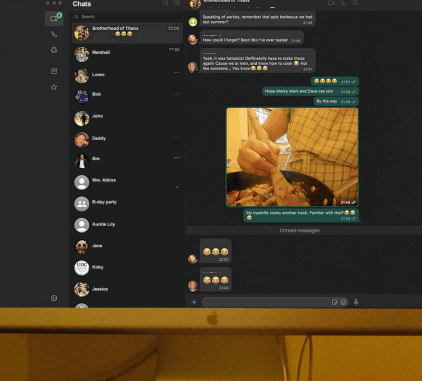422x381 pixels.
Task: Open the Kirby chat
Action: pyautogui.click(x=127, y=268)
